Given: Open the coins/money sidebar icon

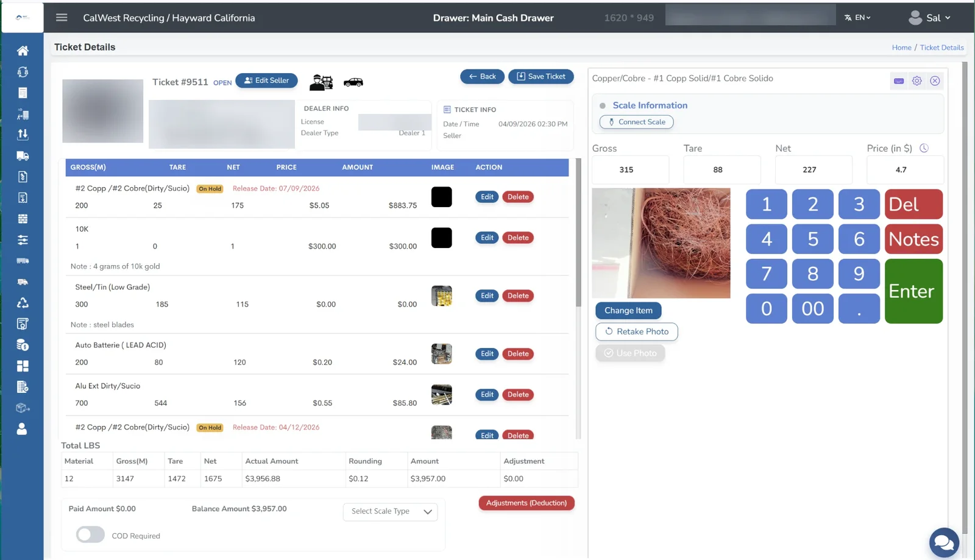Looking at the screenshot, I should point(23,345).
